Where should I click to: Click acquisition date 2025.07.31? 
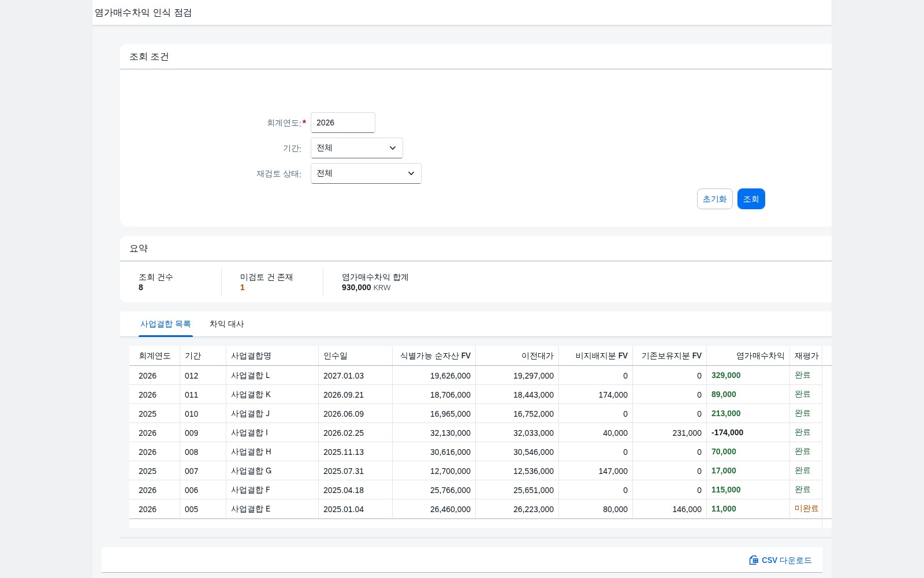point(344,471)
